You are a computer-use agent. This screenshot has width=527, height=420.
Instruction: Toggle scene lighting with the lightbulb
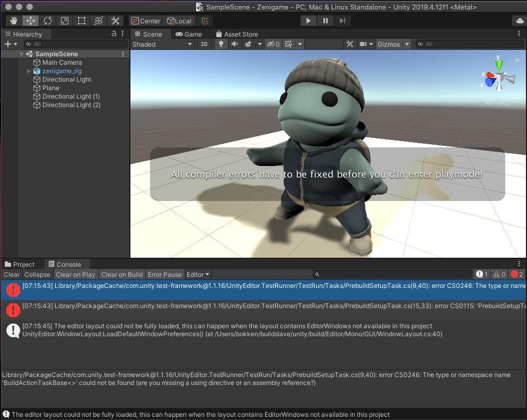pyautogui.click(x=221, y=45)
